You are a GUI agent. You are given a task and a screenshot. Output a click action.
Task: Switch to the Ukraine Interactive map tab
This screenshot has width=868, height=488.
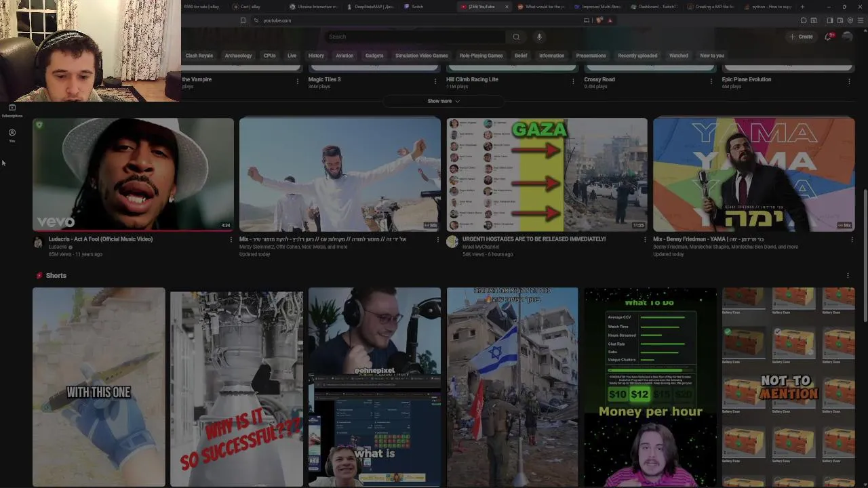(x=313, y=7)
